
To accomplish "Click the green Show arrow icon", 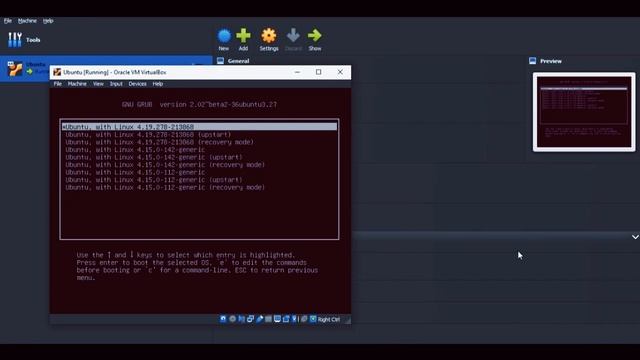I will pos(314,36).
